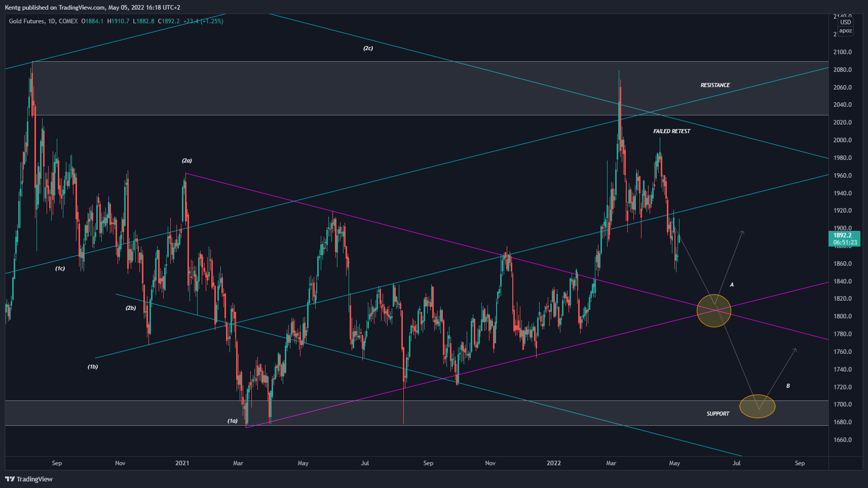Screen dimensions: 868x488
Task: Click the low value L1882.8
Action: tap(144, 21)
